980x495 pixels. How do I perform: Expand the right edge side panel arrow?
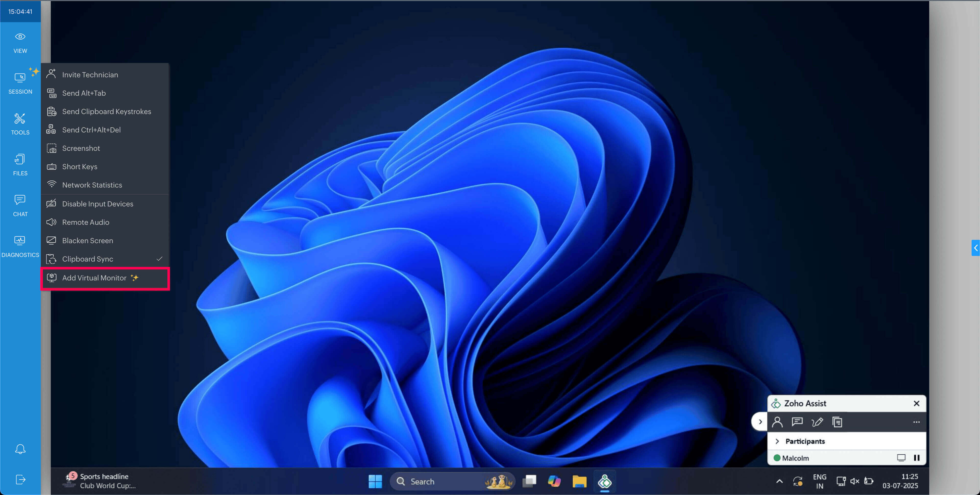[975, 248]
